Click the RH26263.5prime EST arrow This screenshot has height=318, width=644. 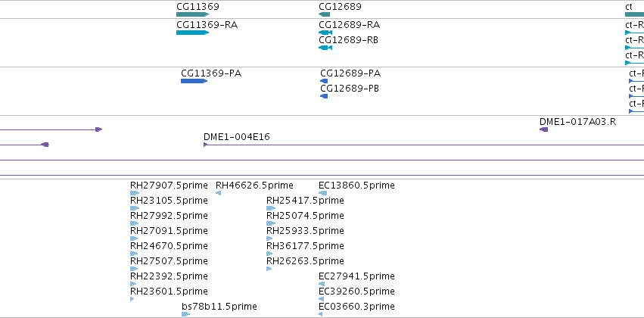[x=269, y=269]
